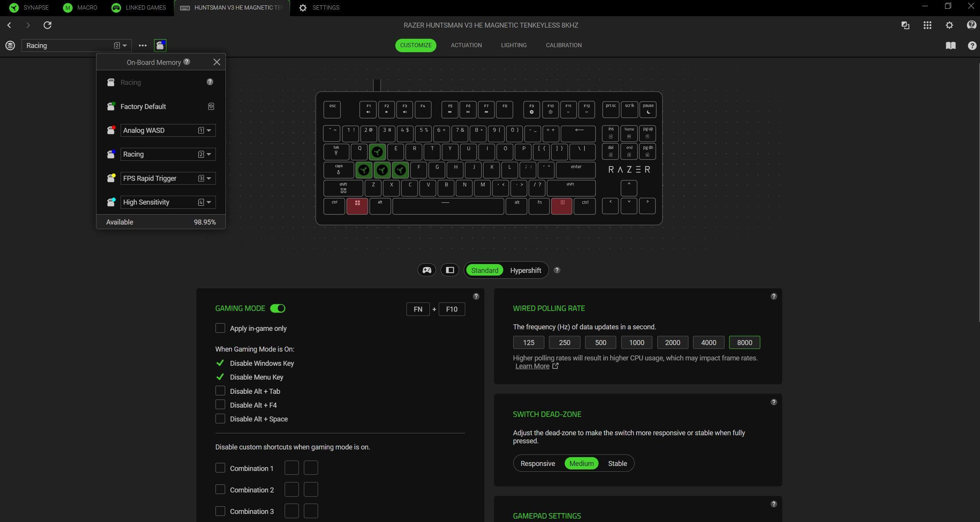Show Switch Dead-Zone help tooltip
Screen dimensions: 980x522
click(x=774, y=402)
